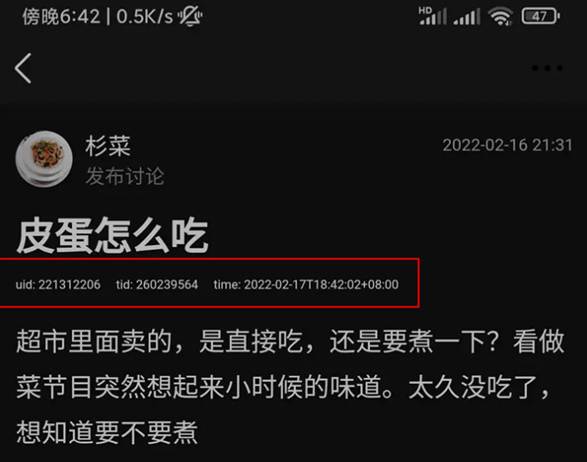The height and width of the screenshot is (462, 587).
Task: Tap the post timestamp 2022-02-16 21:31
Action: click(507, 145)
